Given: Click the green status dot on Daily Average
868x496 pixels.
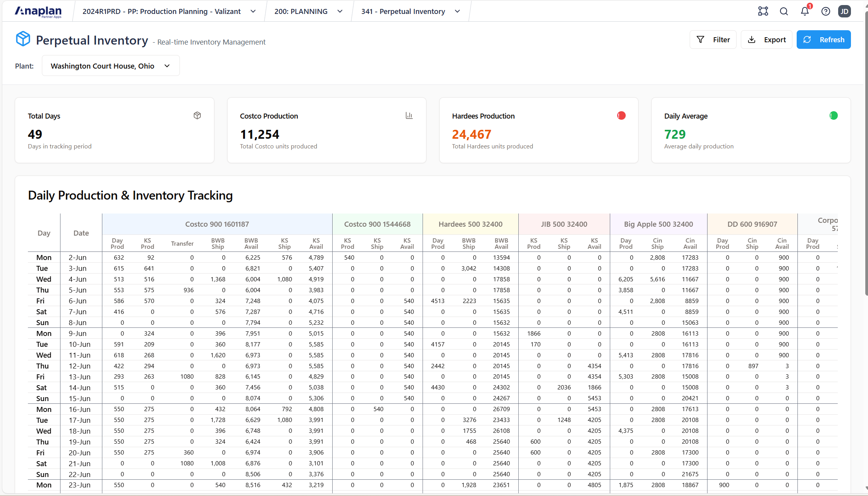Looking at the screenshot, I should click(833, 115).
